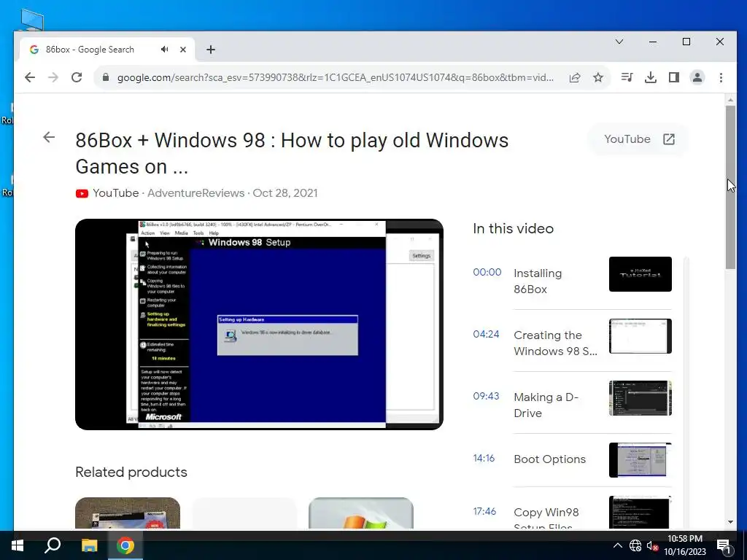
Task: Click the Making a D-Drive thumbnail
Action: click(640, 398)
